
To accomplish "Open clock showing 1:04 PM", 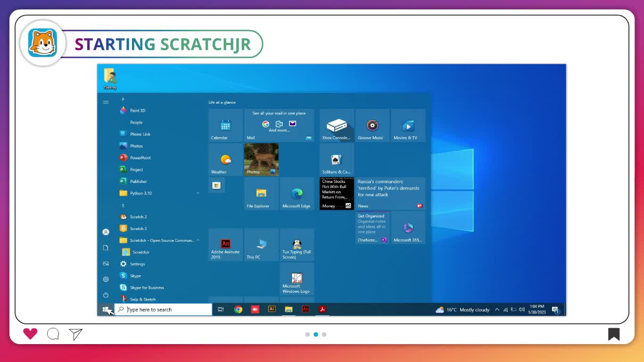I will coord(537,310).
